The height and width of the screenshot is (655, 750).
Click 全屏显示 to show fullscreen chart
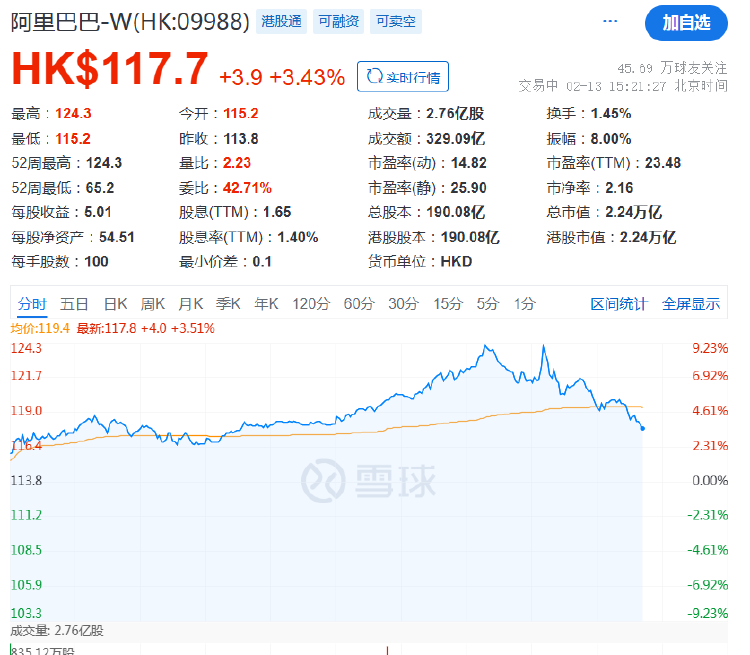pos(691,304)
